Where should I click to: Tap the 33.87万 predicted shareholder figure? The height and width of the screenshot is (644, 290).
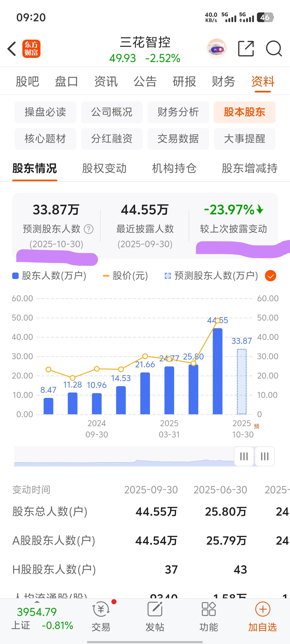56,210
